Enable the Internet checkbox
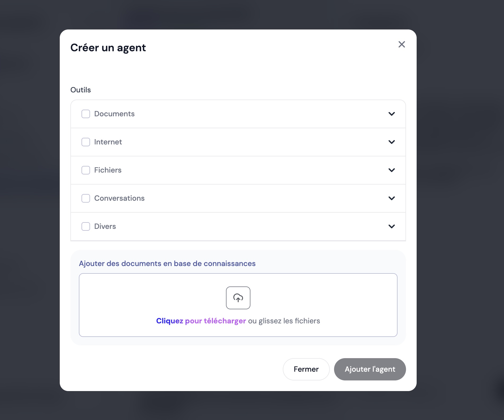The height and width of the screenshot is (420, 504). (x=86, y=142)
